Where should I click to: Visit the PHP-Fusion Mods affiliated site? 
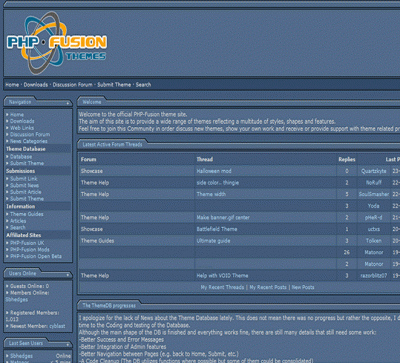coord(30,250)
